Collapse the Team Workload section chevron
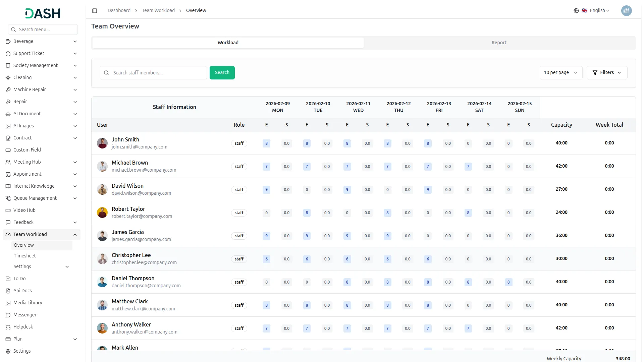 75,235
